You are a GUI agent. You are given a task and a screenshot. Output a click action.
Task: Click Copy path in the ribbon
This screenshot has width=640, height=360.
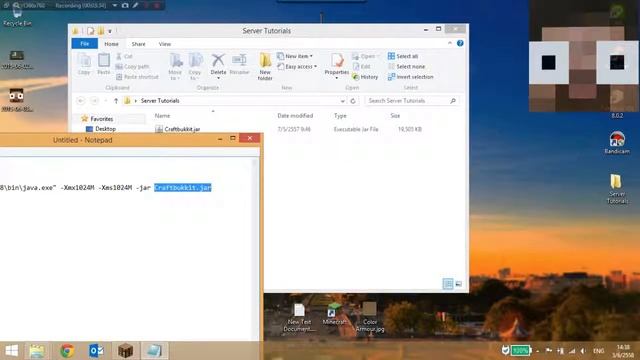[x=132, y=67]
